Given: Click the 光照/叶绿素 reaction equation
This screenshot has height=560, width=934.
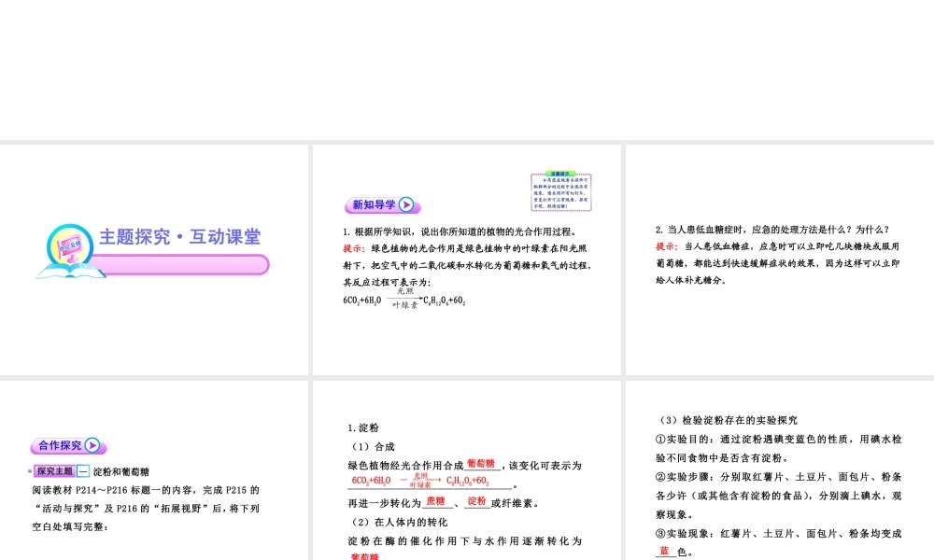Looking at the screenshot, I should pos(405,300).
